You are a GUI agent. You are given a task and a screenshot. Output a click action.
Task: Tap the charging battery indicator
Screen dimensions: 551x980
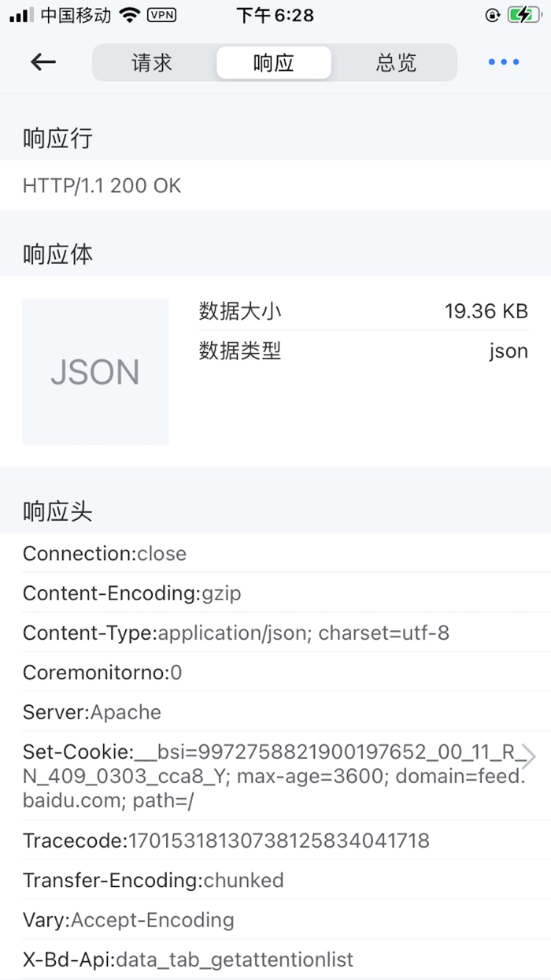click(x=524, y=13)
